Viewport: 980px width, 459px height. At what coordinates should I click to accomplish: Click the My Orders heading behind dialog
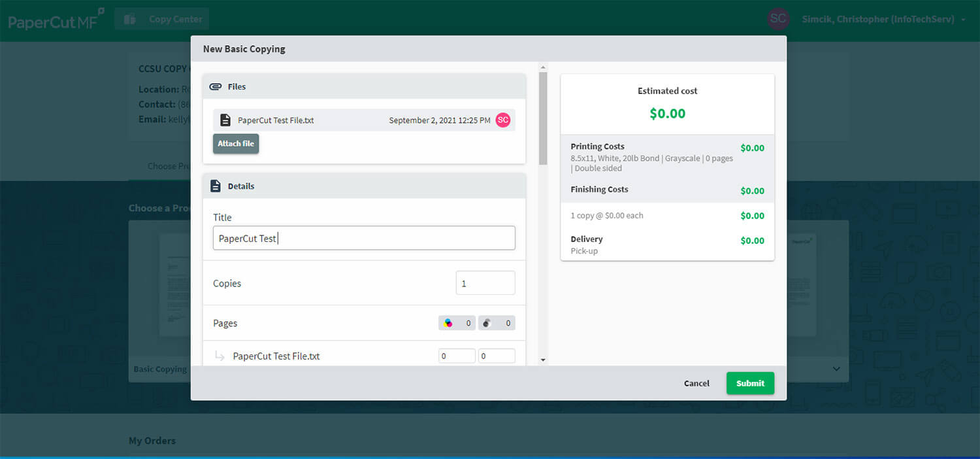152,441
